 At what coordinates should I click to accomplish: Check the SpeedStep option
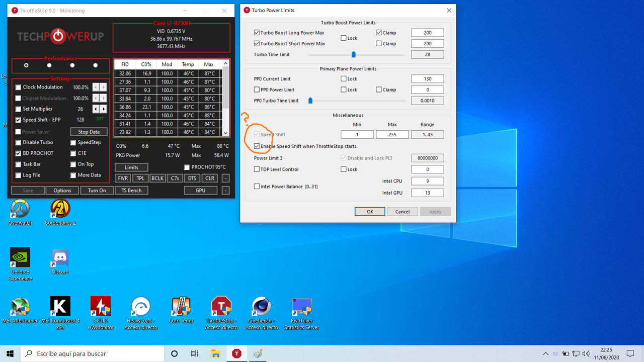coord(73,142)
